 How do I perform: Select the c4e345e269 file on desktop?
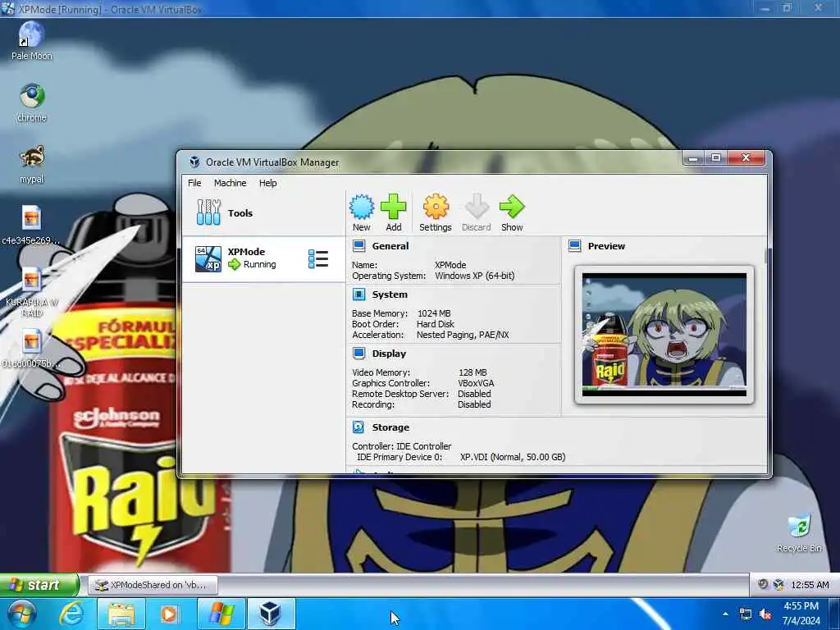(31, 226)
